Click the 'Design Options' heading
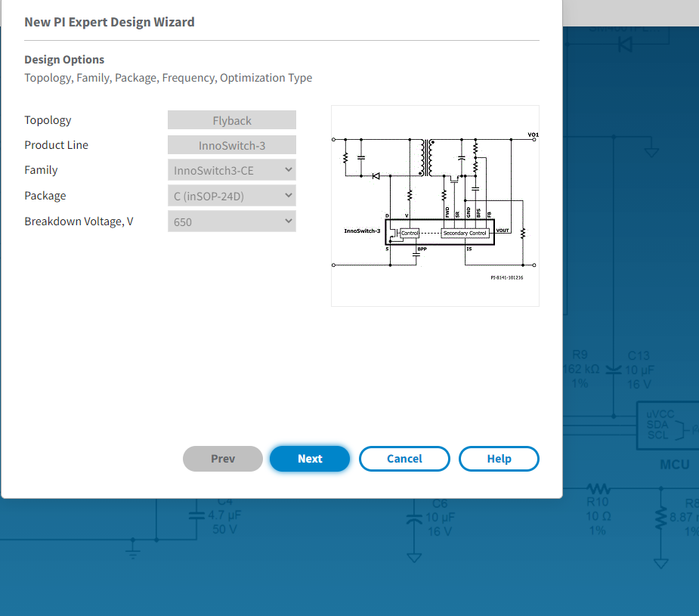 [64, 60]
